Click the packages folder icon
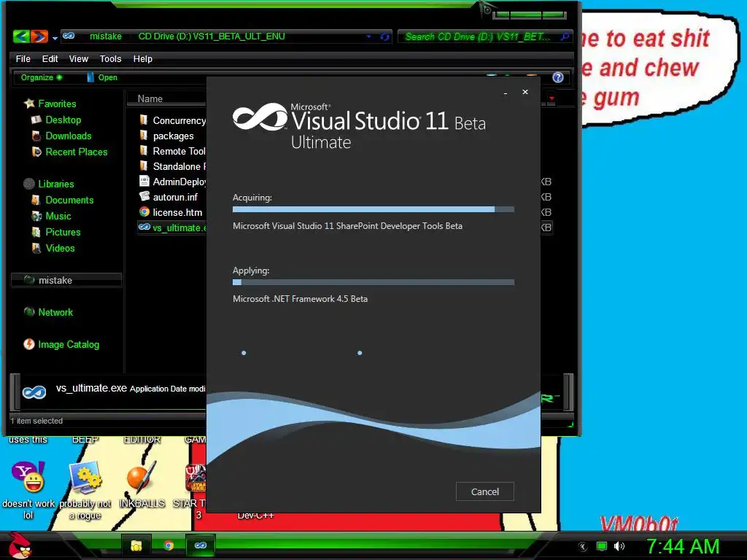This screenshot has height=560, width=747. click(144, 135)
